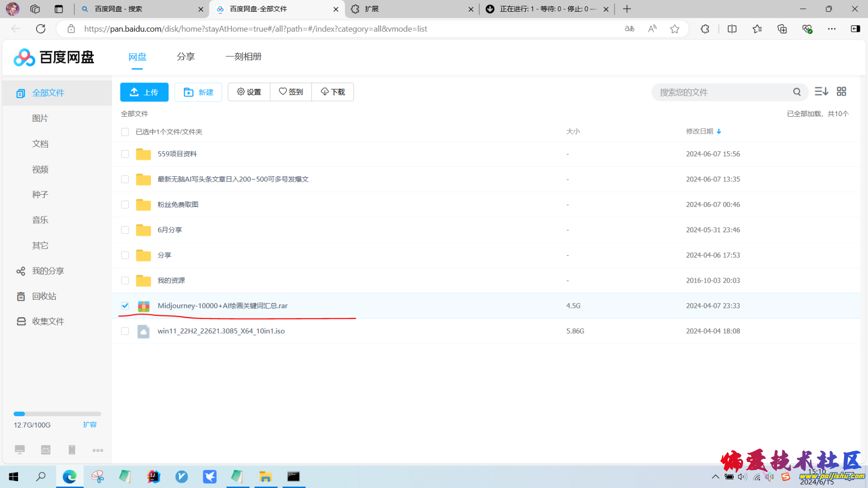Click the storage usage progress bar
The width and height of the screenshot is (868, 488).
pos(57,414)
